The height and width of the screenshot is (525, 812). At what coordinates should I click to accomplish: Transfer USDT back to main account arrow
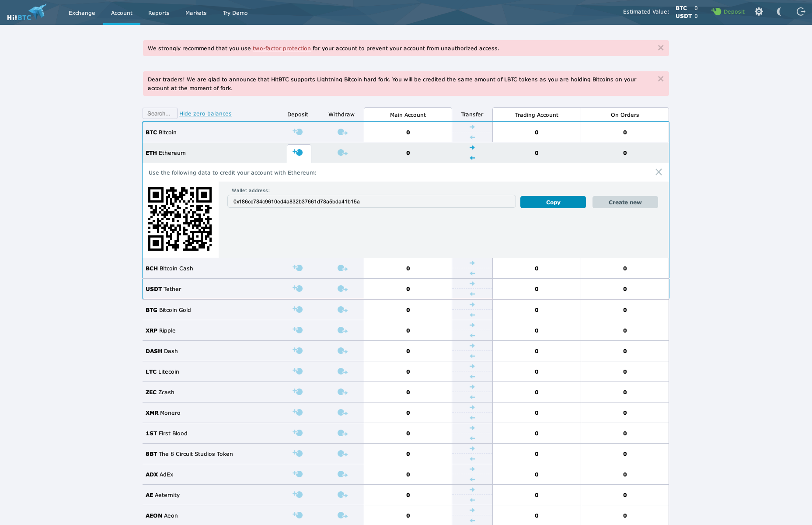pyautogui.click(x=472, y=294)
